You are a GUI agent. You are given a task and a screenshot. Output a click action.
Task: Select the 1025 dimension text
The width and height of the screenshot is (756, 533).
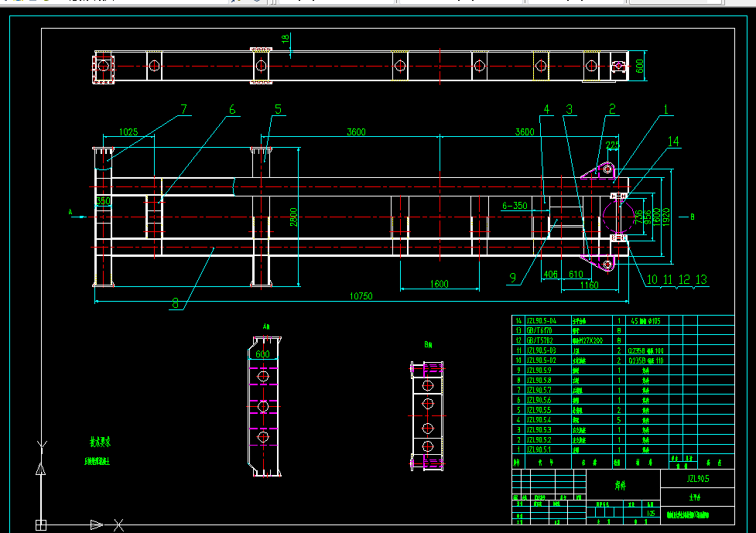128,132
